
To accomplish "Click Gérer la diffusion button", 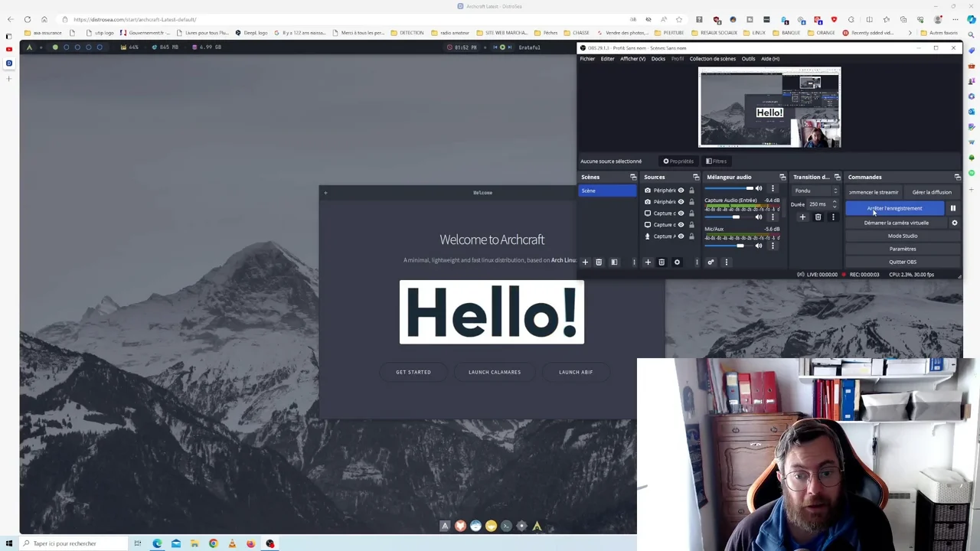I will pyautogui.click(x=932, y=192).
